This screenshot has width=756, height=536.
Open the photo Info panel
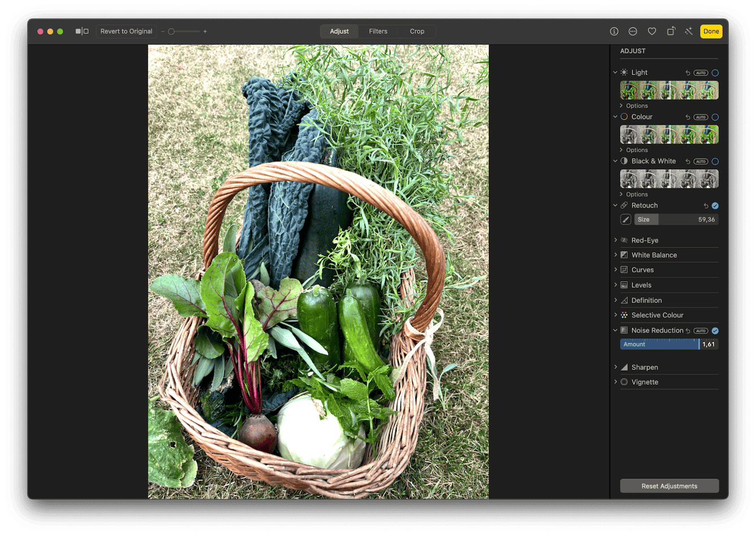pos(614,31)
